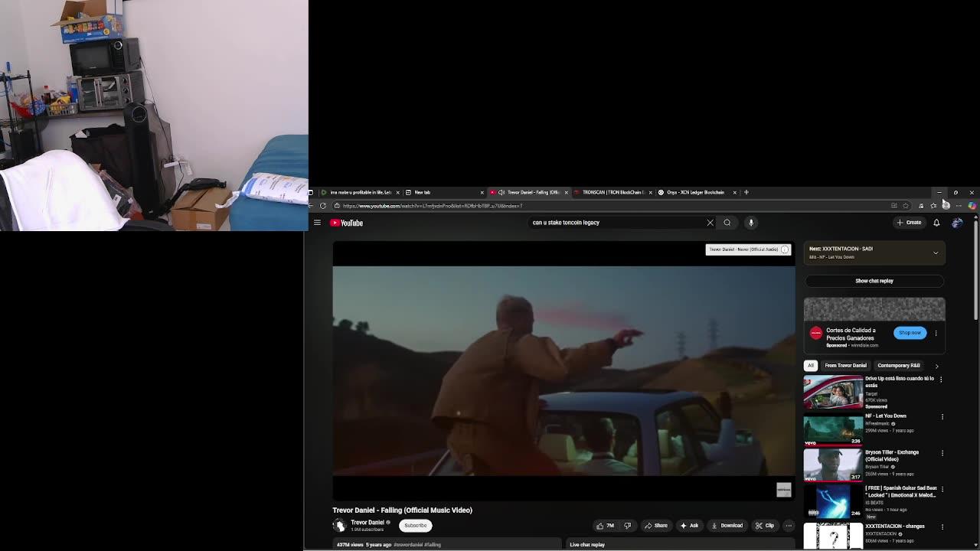Open Spanish Guitar Sad Beat thumbnail

pyautogui.click(x=832, y=501)
